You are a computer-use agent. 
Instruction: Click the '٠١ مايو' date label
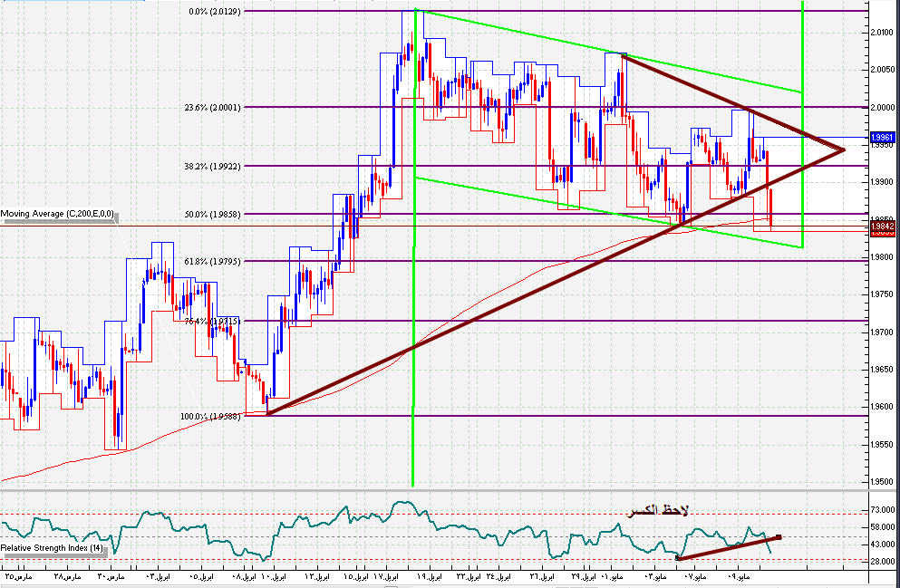pos(610,576)
